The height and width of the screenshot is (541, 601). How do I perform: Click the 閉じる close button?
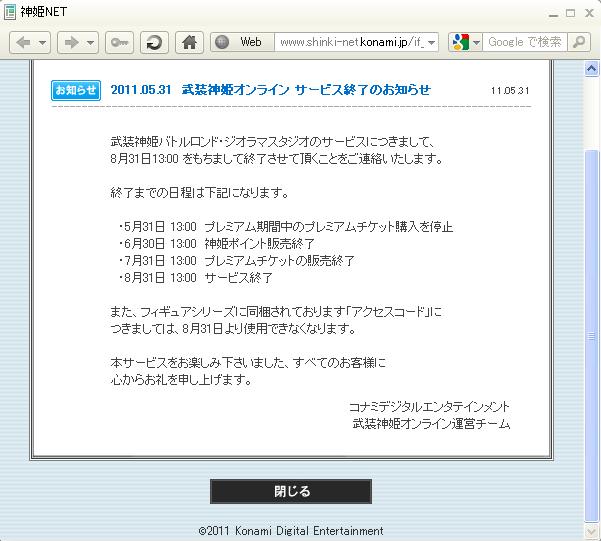[291, 491]
